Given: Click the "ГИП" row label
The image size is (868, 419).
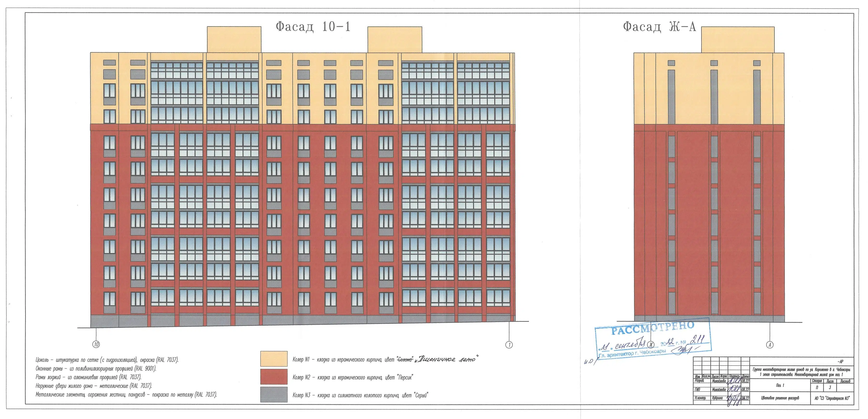Looking at the screenshot, I should (x=697, y=390).
